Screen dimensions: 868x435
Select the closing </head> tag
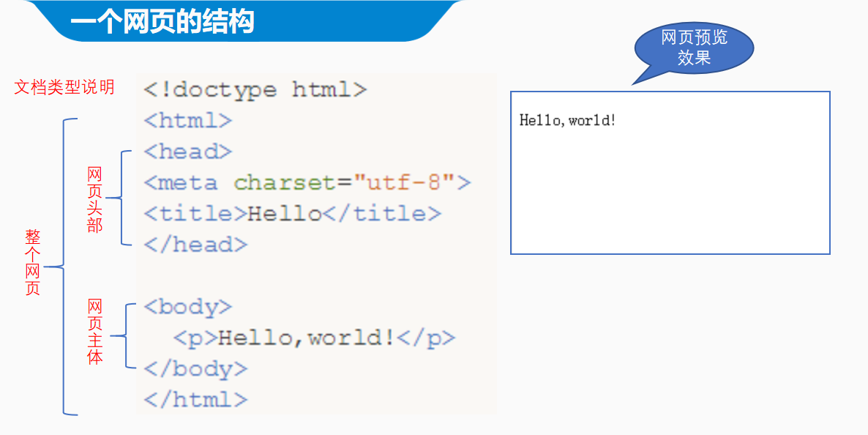(x=195, y=245)
